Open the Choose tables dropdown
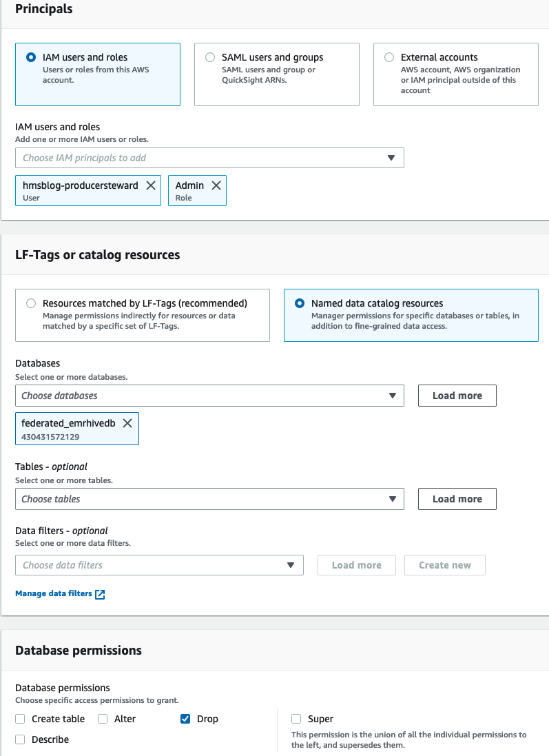Image resolution: width=549 pixels, height=756 pixels. (x=209, y=499)
